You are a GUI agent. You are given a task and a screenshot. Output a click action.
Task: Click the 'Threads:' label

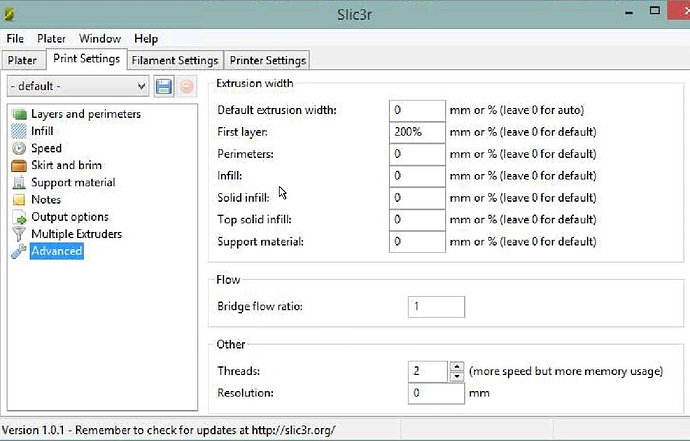pyautogui.click(x=239, y=371)
